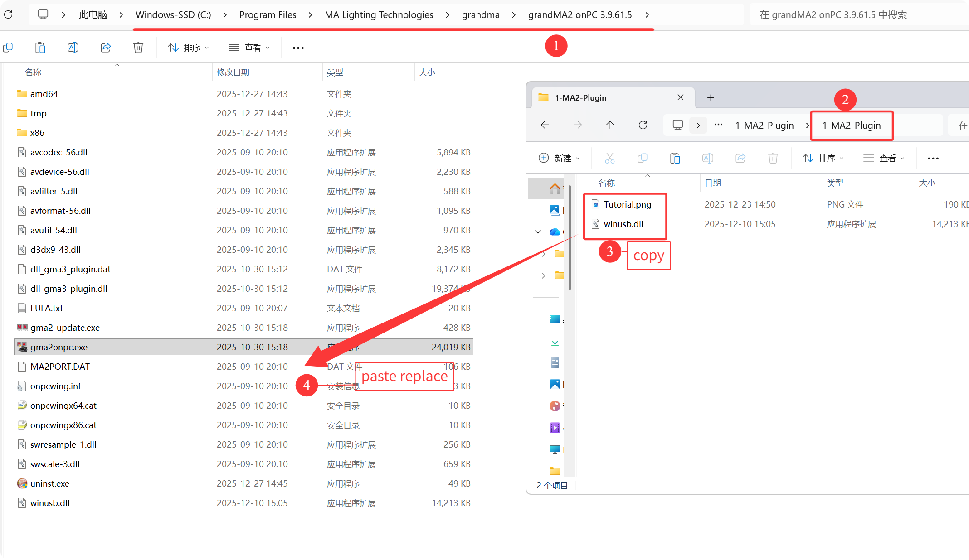This screenshot has width=969, height=560.
Task: Open the 查看 view dropdown in left window
Action: [249, 48]
